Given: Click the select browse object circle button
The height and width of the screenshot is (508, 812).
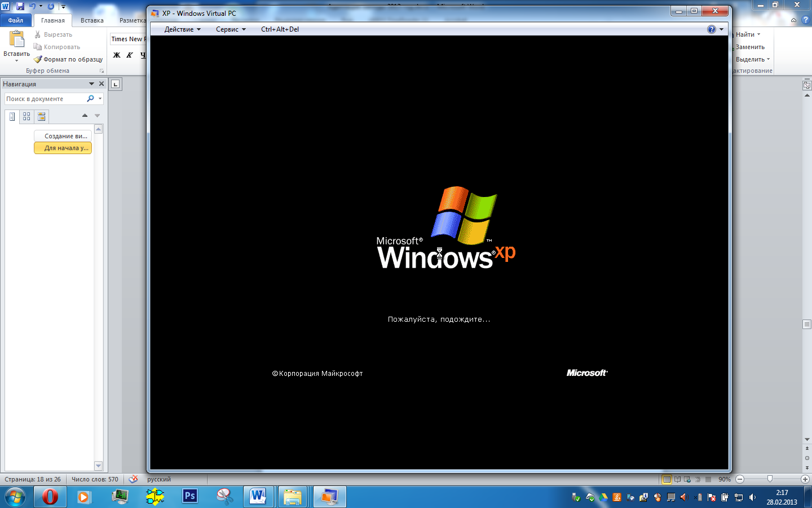Looking at the screenshot, I should coord(807,458).
